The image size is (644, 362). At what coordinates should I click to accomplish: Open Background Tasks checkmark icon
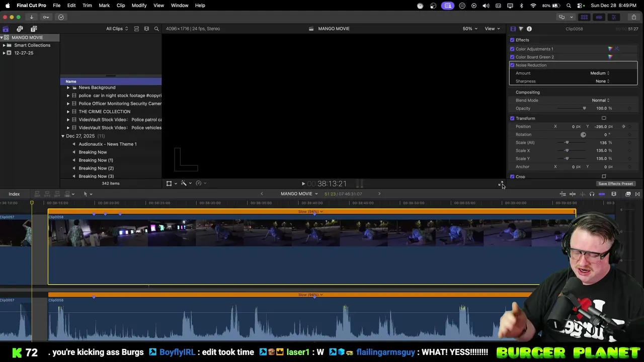(61, 17)
